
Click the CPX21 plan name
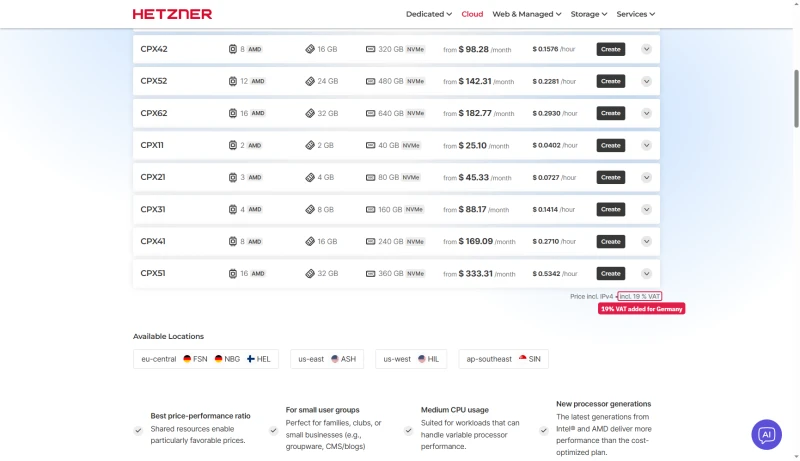(x=153, y=177)
